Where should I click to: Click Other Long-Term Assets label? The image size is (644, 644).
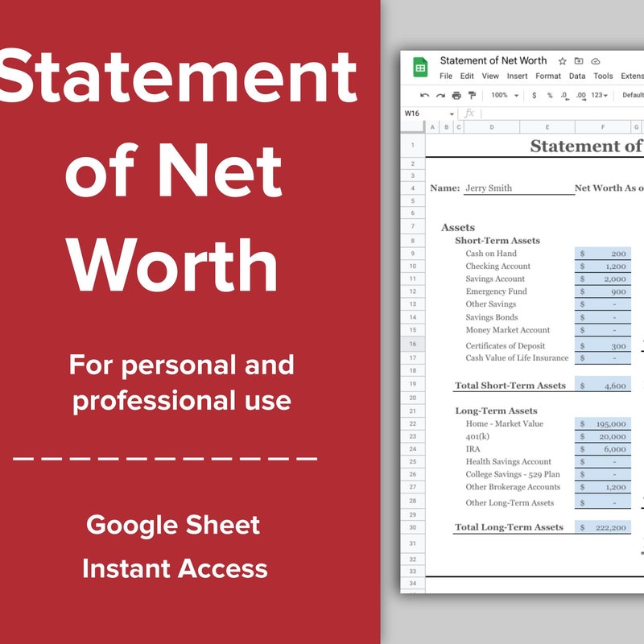coord(510,502)
